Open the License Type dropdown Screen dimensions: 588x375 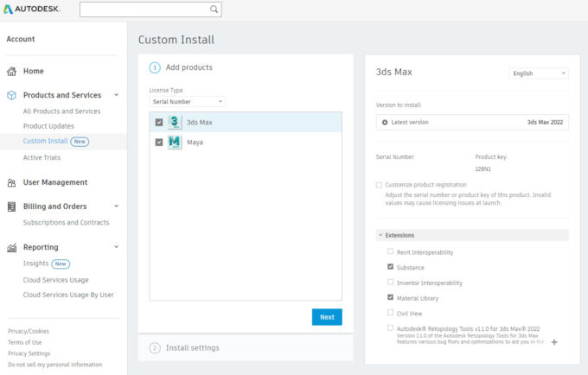pyautogui.click(x=188, y=101)
